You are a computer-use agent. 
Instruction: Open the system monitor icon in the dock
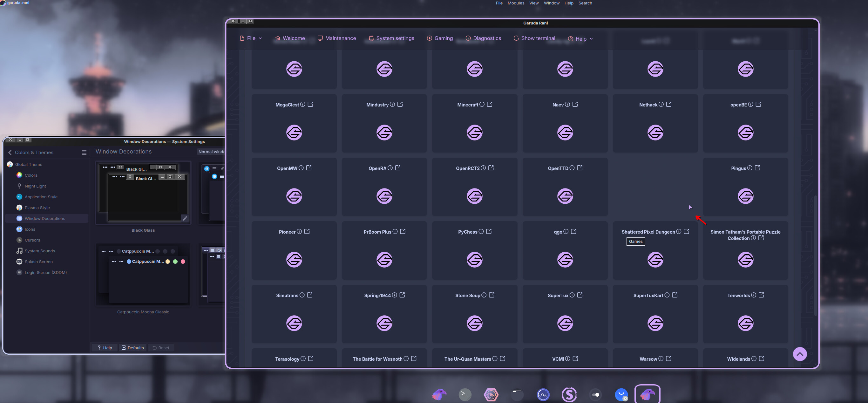[543, 394]
